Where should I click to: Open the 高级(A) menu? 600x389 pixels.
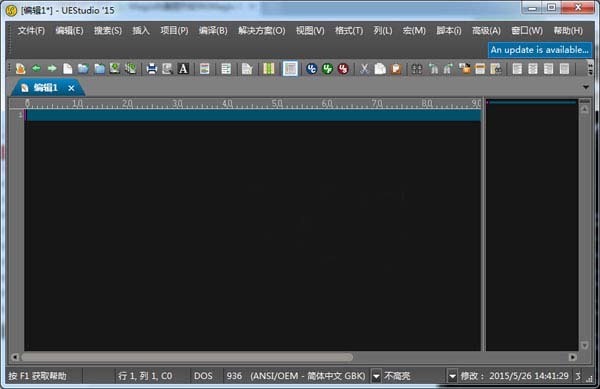pos(486,31)
